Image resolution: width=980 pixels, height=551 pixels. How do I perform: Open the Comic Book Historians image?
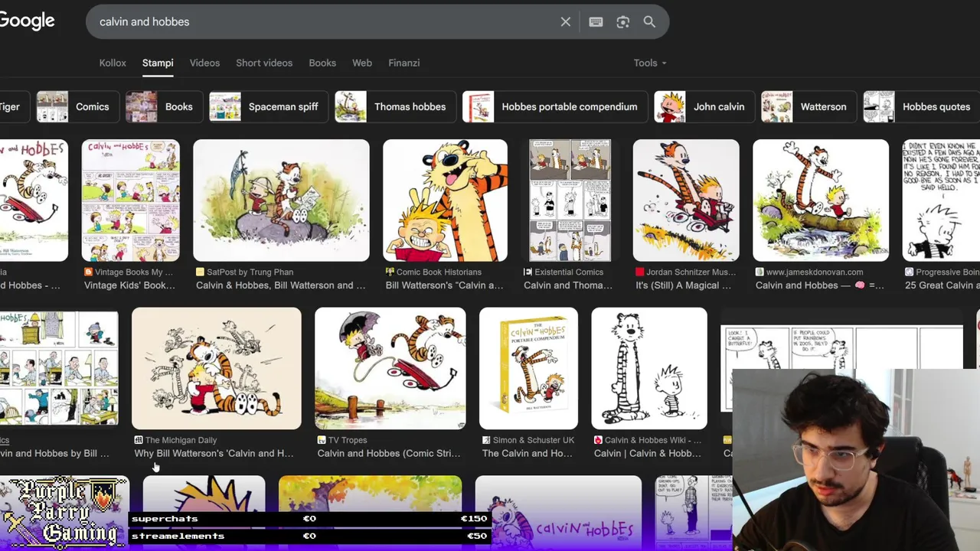pyautogui.click(x=445, y=201)
